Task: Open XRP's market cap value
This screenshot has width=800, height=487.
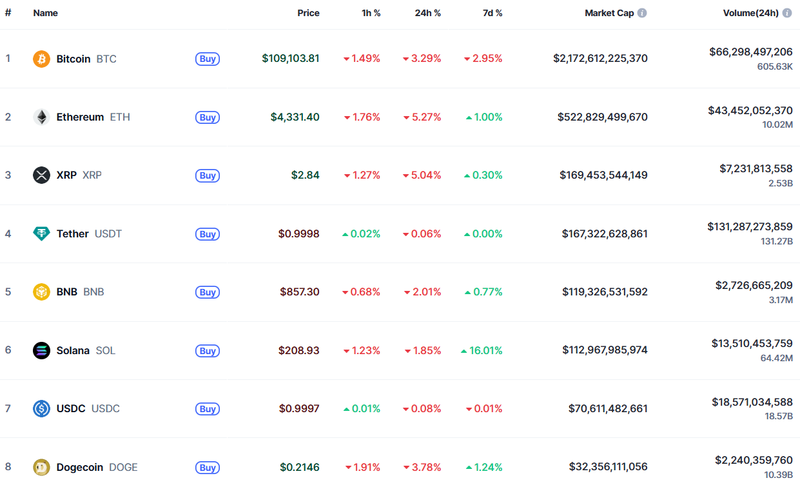Action: pyautogui.click(x=602, y=175)
